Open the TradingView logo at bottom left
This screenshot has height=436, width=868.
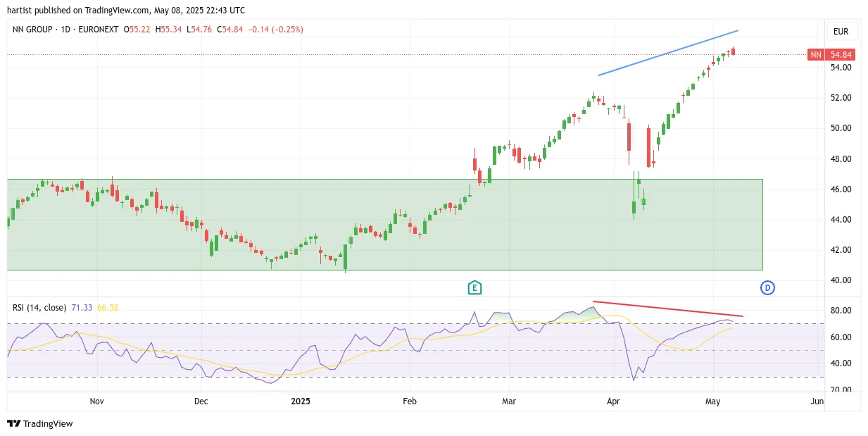(x=40, y=423)
